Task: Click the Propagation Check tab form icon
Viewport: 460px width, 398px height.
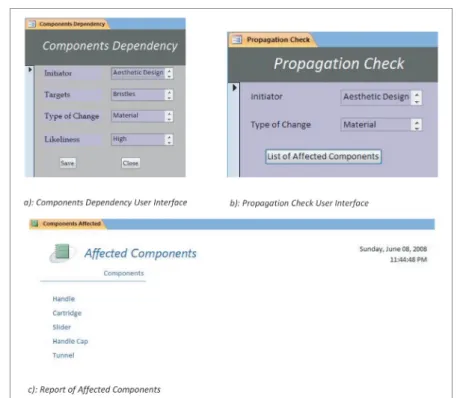Action: click(x=237, y=40)
